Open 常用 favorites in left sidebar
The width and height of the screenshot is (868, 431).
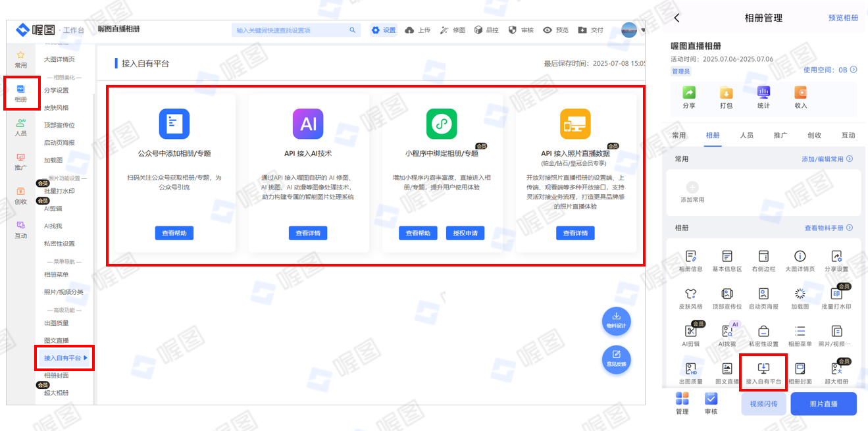[21, 59]
